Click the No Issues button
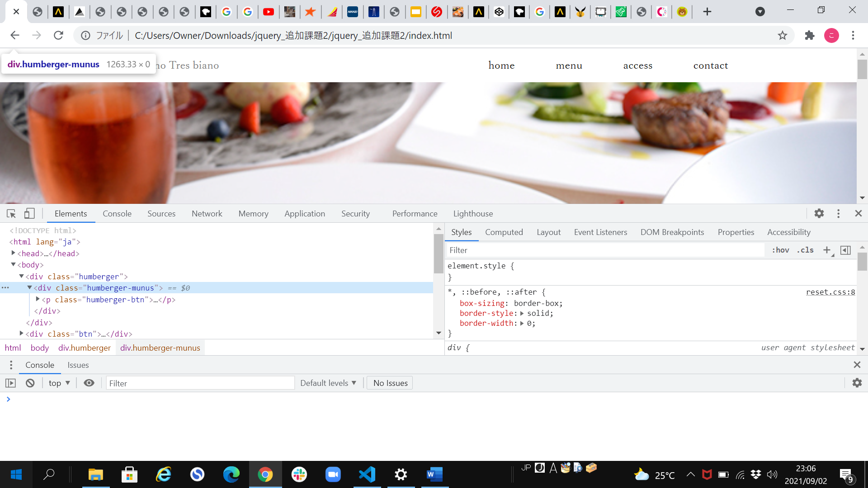868x488 pixels. (390, 383)
